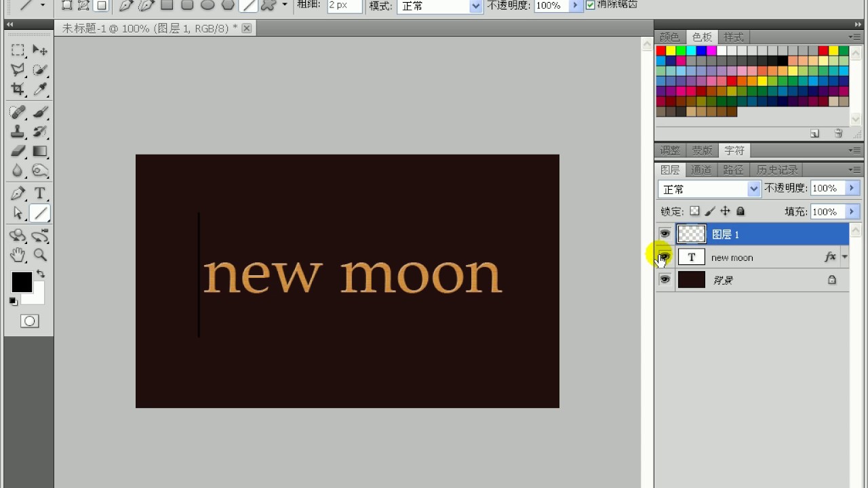Reset default foreground and background colors
Image resolution: width=868 pixels, height=488 pixels.
pos(14,301)
